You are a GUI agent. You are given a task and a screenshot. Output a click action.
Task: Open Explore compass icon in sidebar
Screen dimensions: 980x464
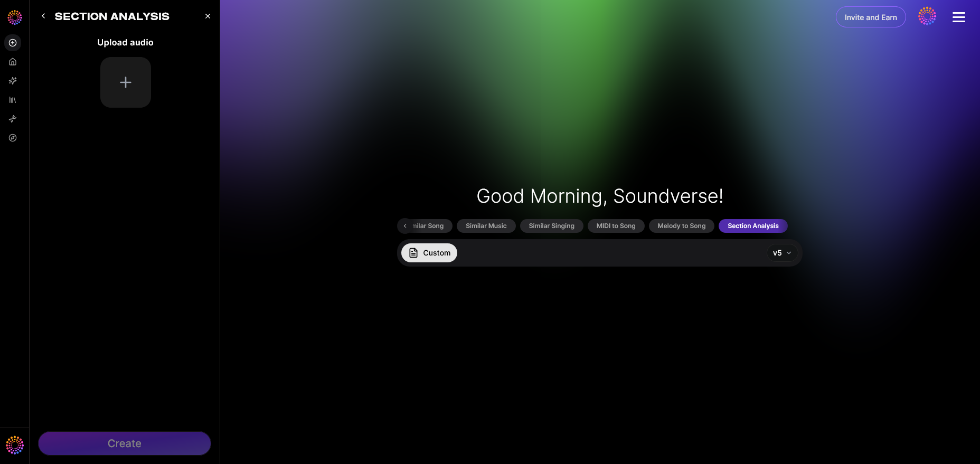pos(13,138)
